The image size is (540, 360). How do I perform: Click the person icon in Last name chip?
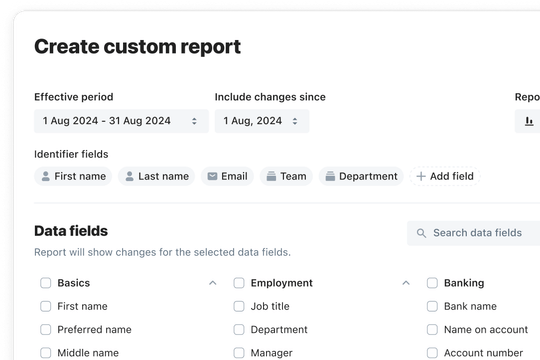[129, 176]
